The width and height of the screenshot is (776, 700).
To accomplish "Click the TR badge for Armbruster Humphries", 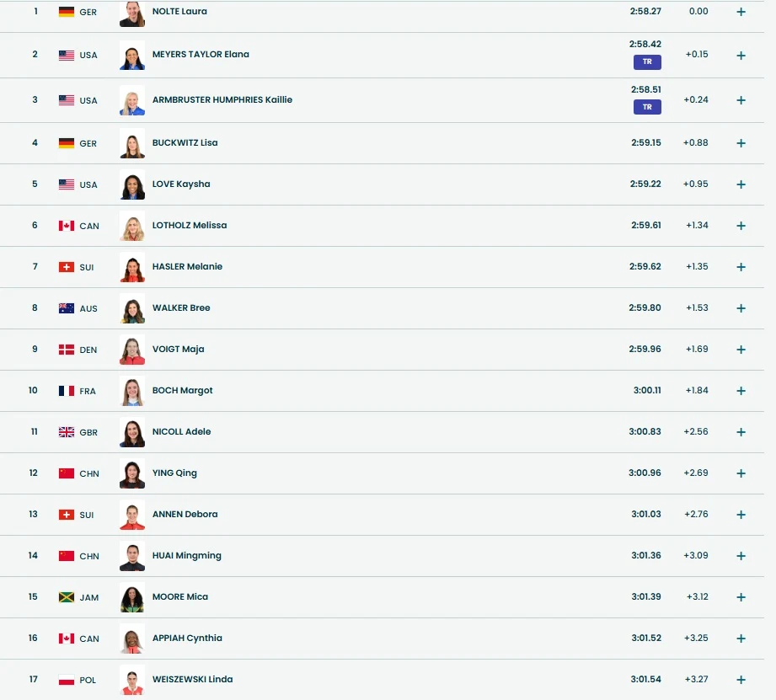I will (647, 107).
